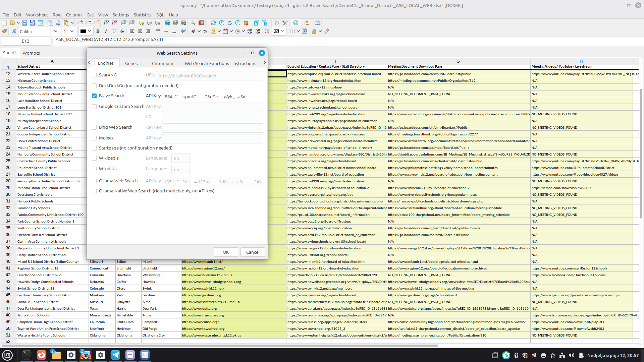Click the black font color swatch
The image size is (644, 362).
click(x=83, y=31)
